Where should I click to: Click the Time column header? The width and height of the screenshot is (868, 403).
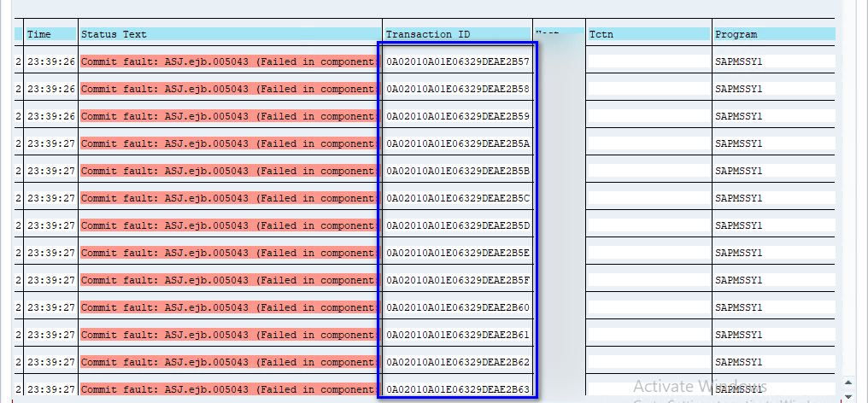coord(39,34)
